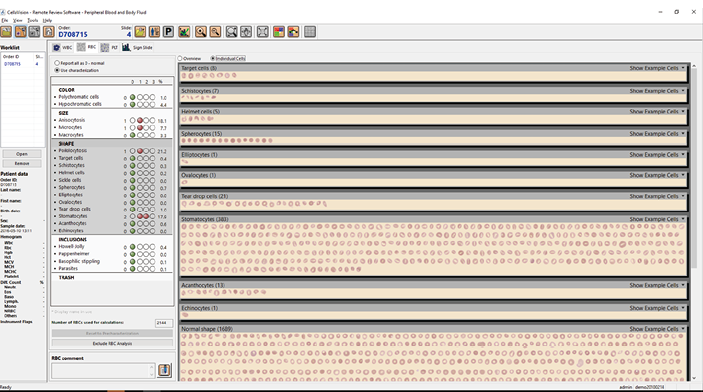The width and height of the screenshot is (703, 392).
Task: Click the green checkmark icon in the toolbar
Action: pos(184,31)
